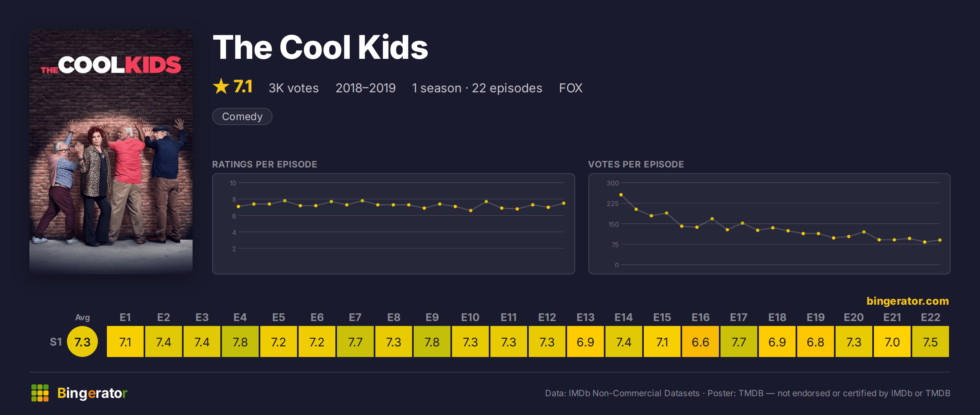The image size is (980, 415).
Task: Pick the E22 rating tile 7.5
Action: [x=931, y=341]
